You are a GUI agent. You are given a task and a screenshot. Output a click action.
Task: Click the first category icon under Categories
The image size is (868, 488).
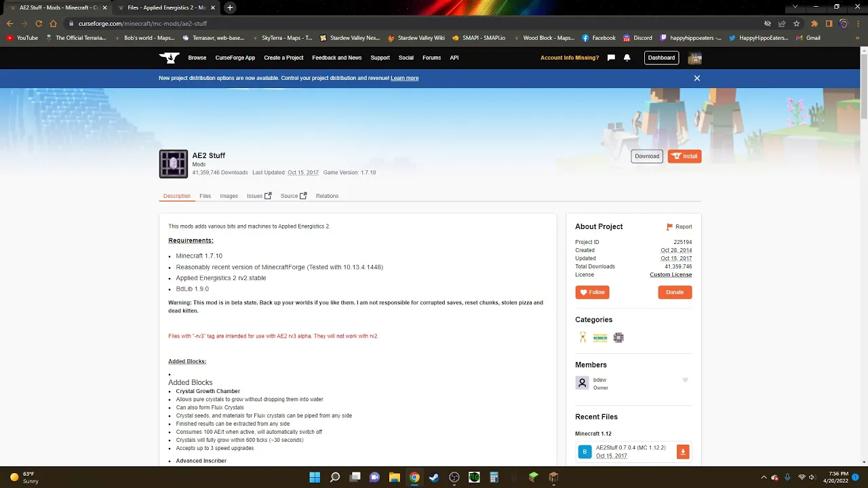point(583,338)
